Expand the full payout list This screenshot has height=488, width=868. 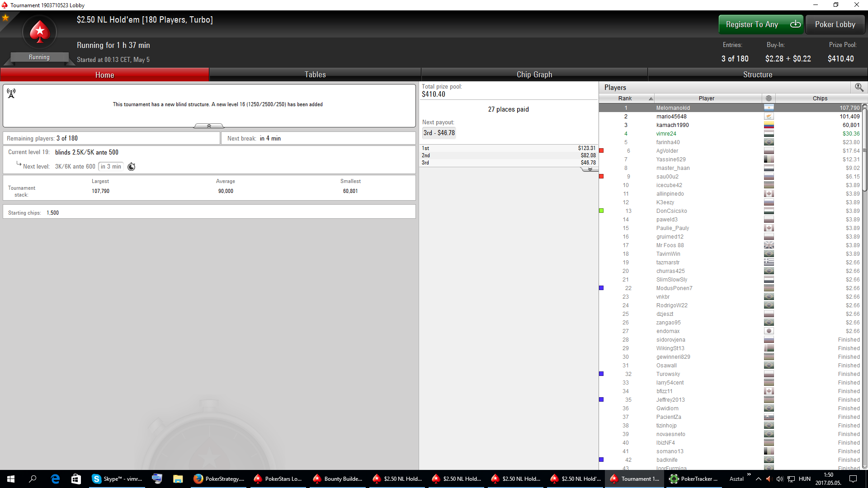click(590, 169)
